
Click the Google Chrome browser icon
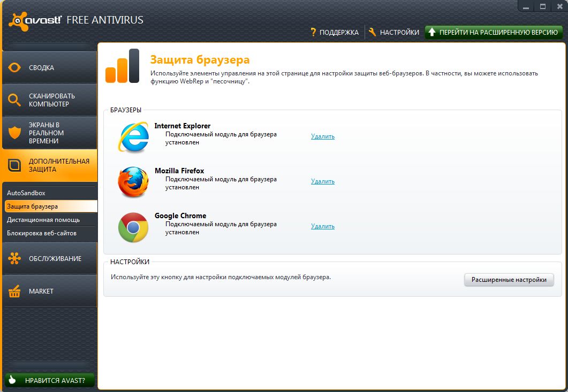[x=133, y=227]
